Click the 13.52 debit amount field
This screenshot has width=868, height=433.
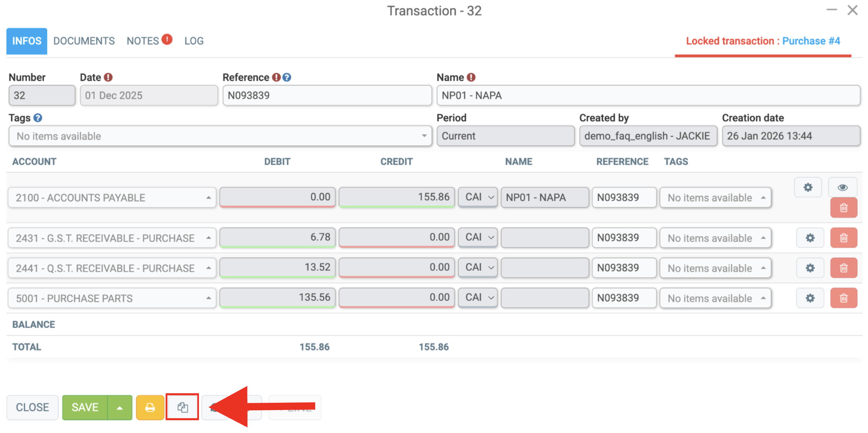tap(277, 267)
